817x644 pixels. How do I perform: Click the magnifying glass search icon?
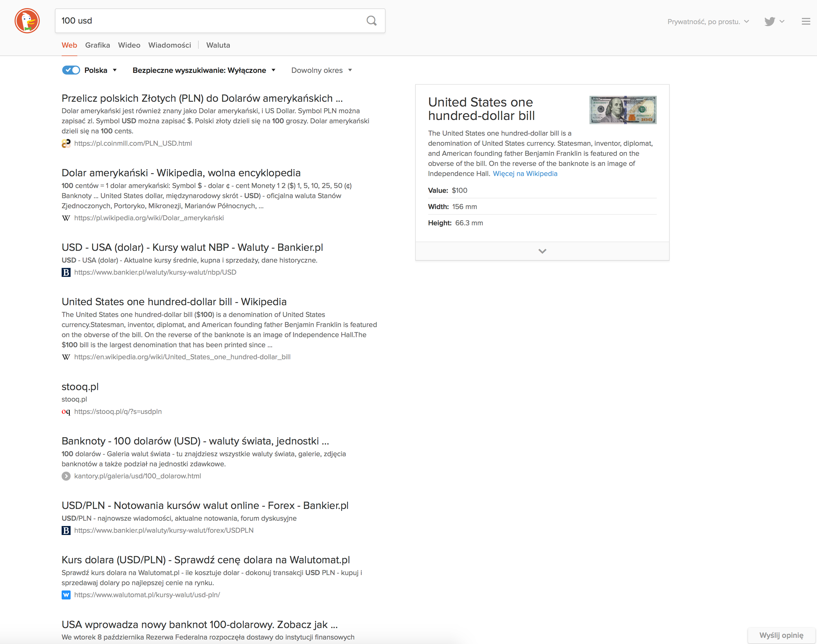(x=371, y=21)
